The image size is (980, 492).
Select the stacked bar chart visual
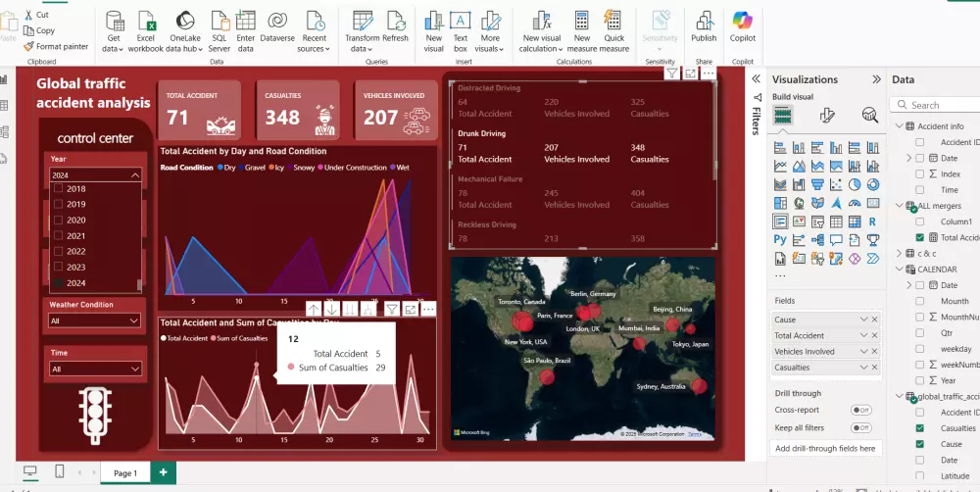pos(780,148)
